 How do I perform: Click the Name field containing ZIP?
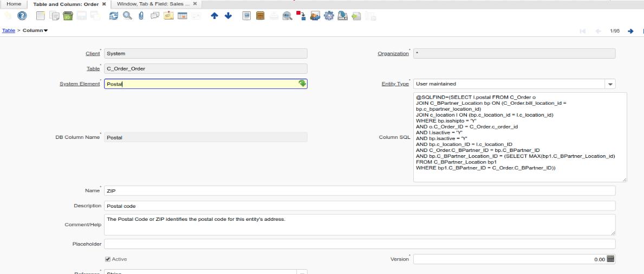point(360,190)
